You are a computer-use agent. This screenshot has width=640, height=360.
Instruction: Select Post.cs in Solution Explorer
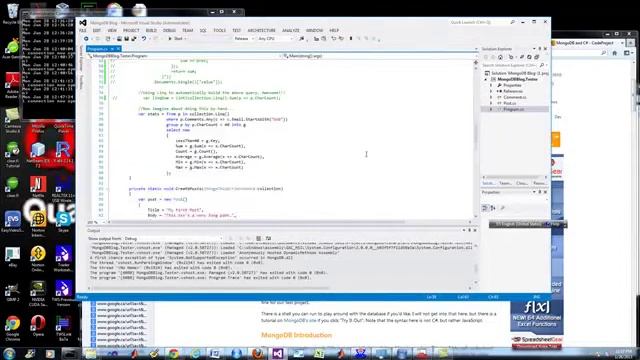click(x=509, y=103)
